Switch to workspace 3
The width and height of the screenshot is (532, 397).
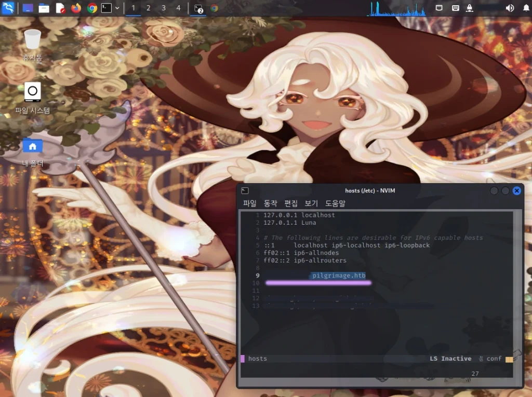164,8
